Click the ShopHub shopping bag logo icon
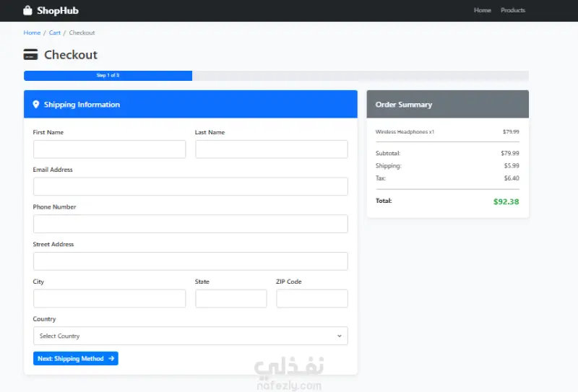Image resolution: width=578 pixels, height=392 pixels. [27, 10]
